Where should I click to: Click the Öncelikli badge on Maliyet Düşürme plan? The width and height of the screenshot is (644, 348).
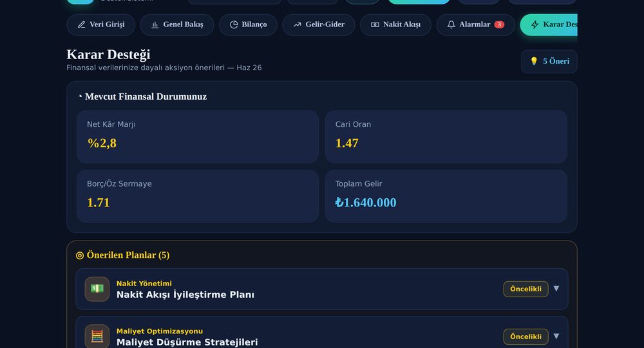[x=526, y=336]
